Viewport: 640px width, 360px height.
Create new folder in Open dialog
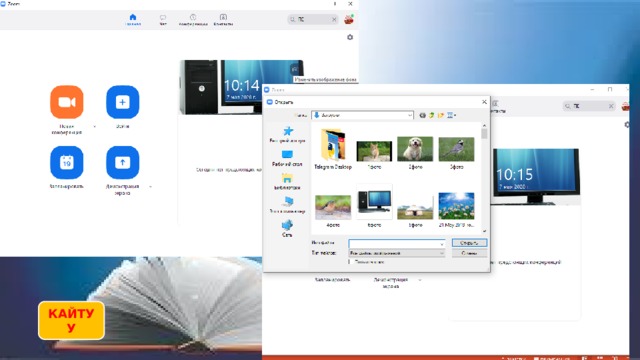pyautogui.click(x=440, y=116)
